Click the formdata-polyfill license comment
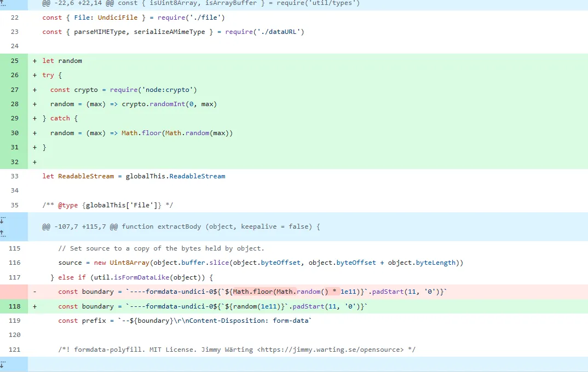Screen dimensions: 588x372 (237, 350)
